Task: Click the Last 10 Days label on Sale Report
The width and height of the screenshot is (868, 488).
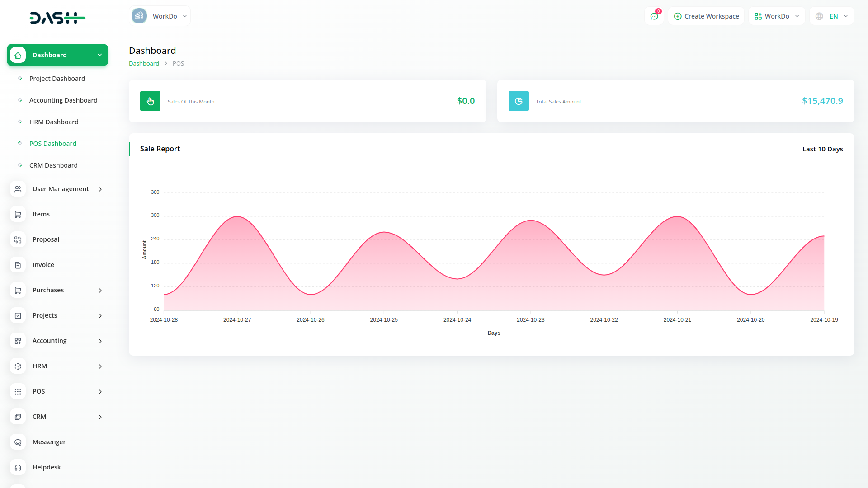Action: point(822,149)
